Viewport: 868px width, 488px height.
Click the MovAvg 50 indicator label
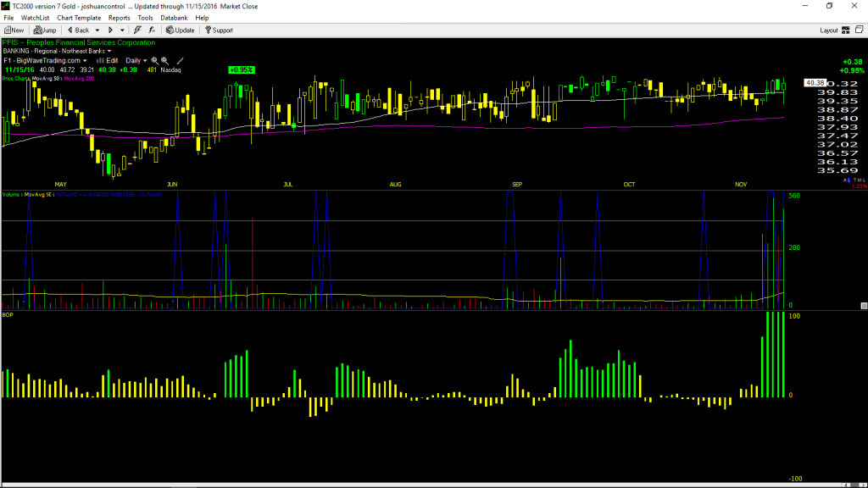point(46,79)
